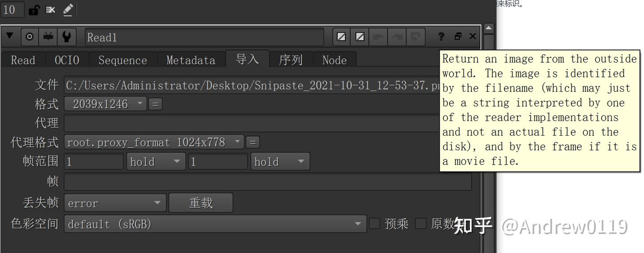
Task: Switch to the Node tab
Action: click(x=335, y=60)
